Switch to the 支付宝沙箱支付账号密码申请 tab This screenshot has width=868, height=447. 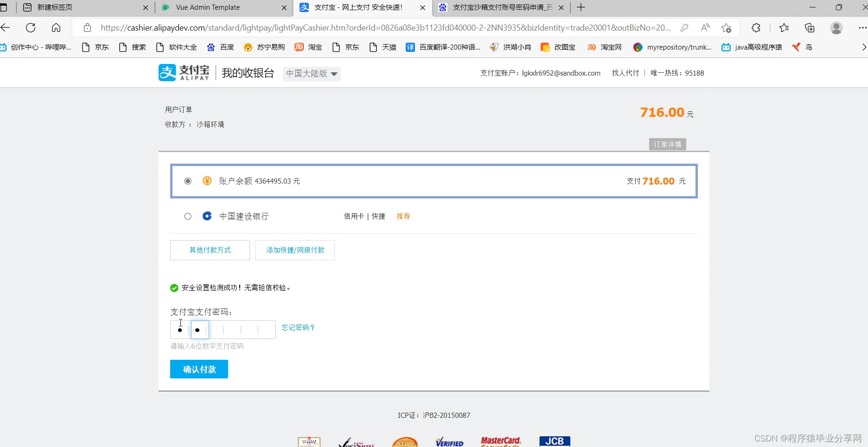point(502,7)
